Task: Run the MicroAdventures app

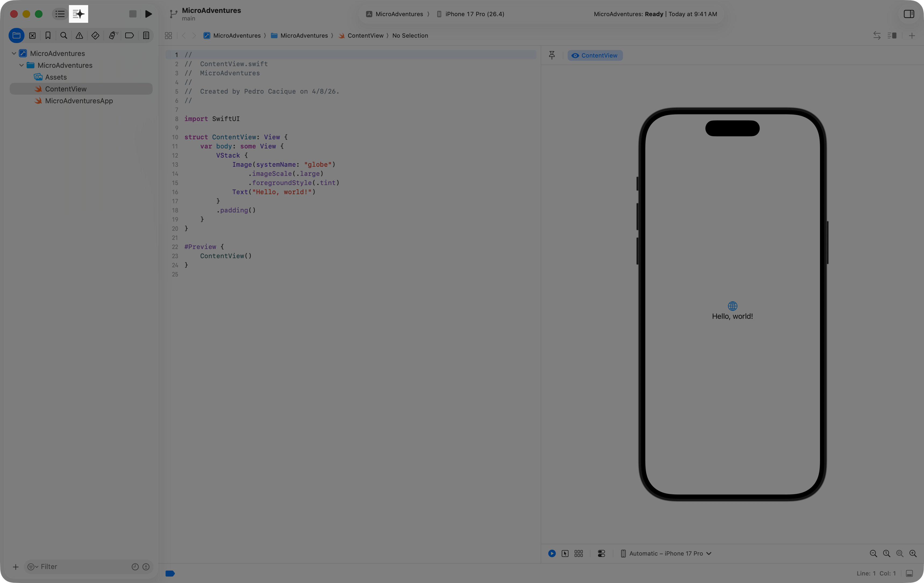Action: tap(149, 14)
